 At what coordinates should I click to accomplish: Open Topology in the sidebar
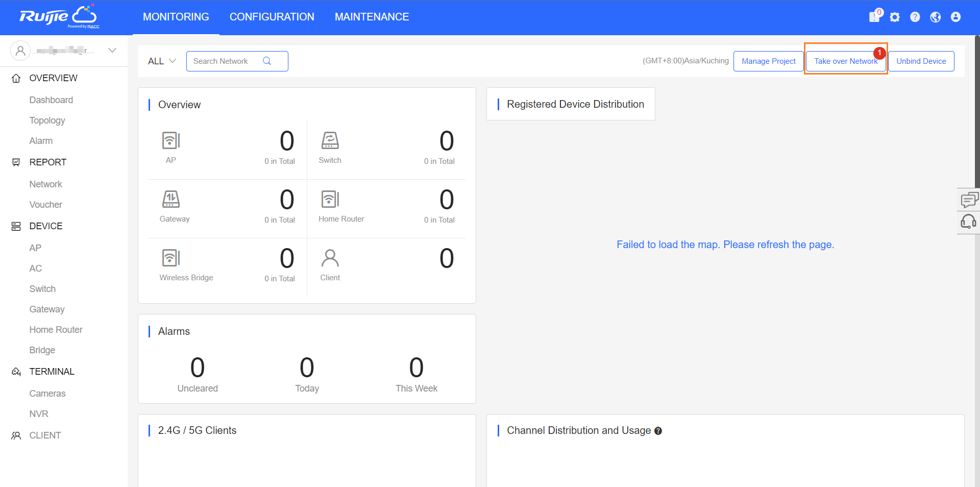tap(47, 120)
